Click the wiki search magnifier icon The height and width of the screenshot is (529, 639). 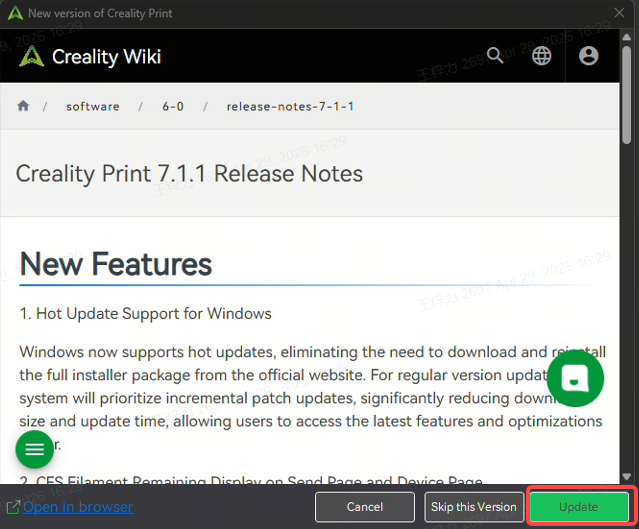[x=495, y=55]
